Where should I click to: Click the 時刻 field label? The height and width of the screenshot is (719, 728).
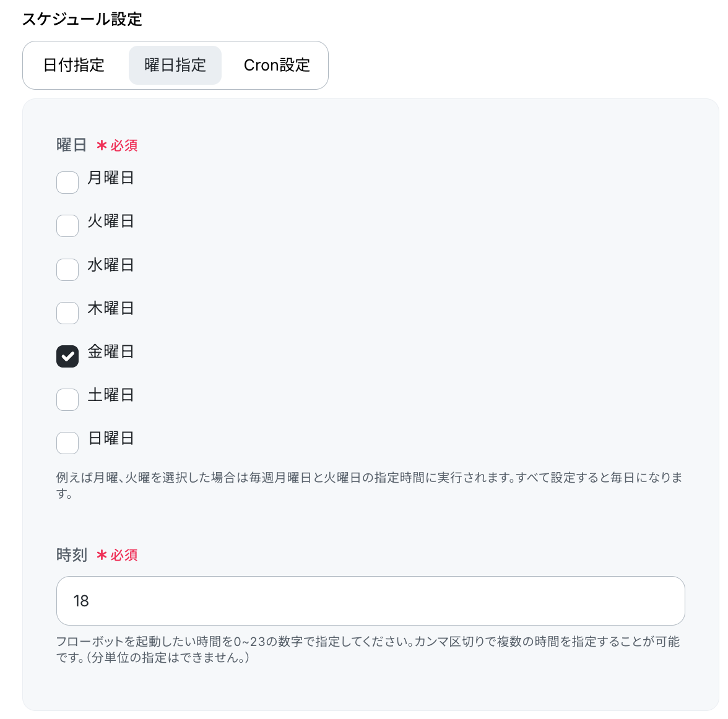[x=72, y=554]
